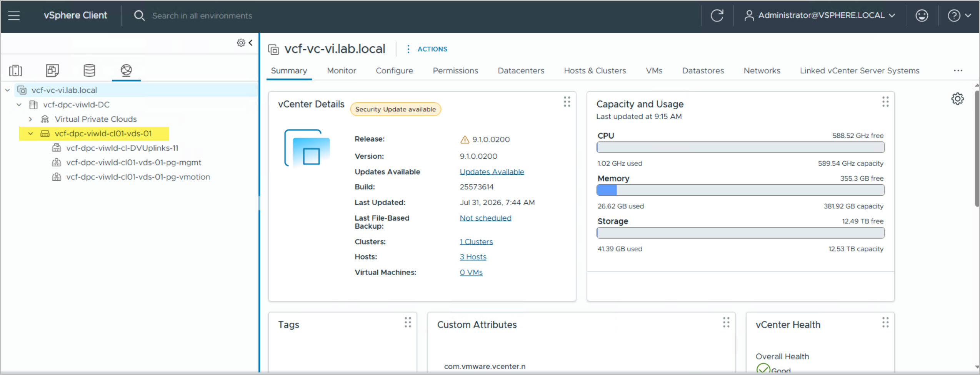This screenshot has width=980, height=375.
Task: Switch to Hosts and Clusters inventory view
Action: tap(16, 70)
